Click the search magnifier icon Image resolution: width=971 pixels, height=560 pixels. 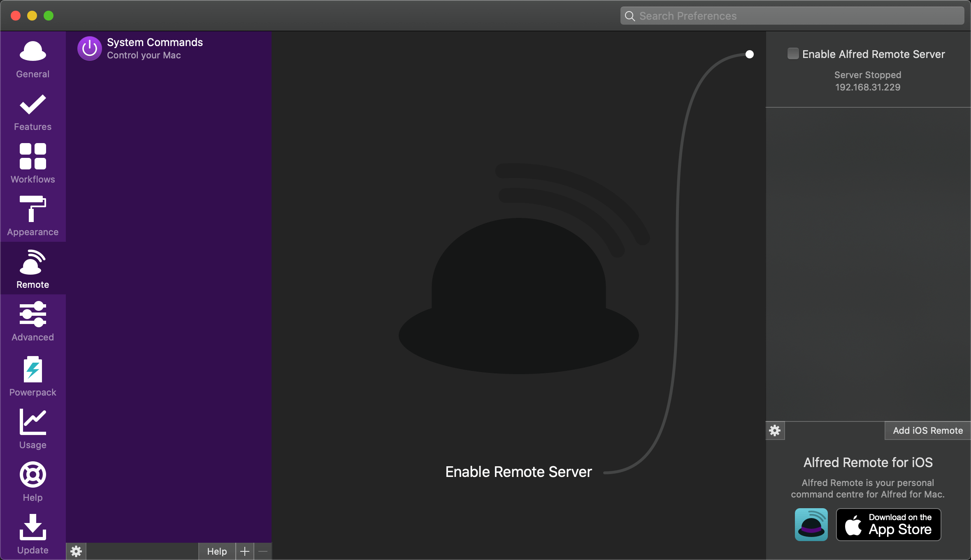click(630, 16)
